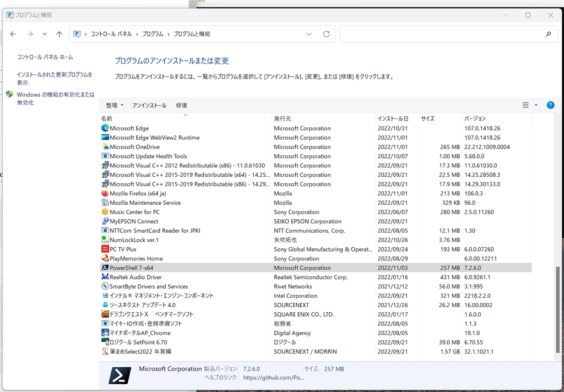Select the マイキーID作成・登録準備ソフト row
The image size is (564, 392).
[316, 323]
